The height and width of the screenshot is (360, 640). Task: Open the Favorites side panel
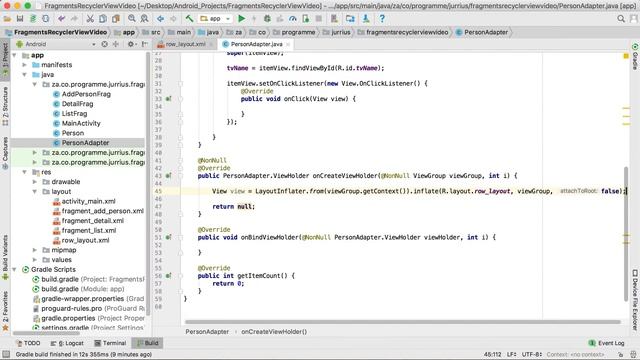point(5,311)
